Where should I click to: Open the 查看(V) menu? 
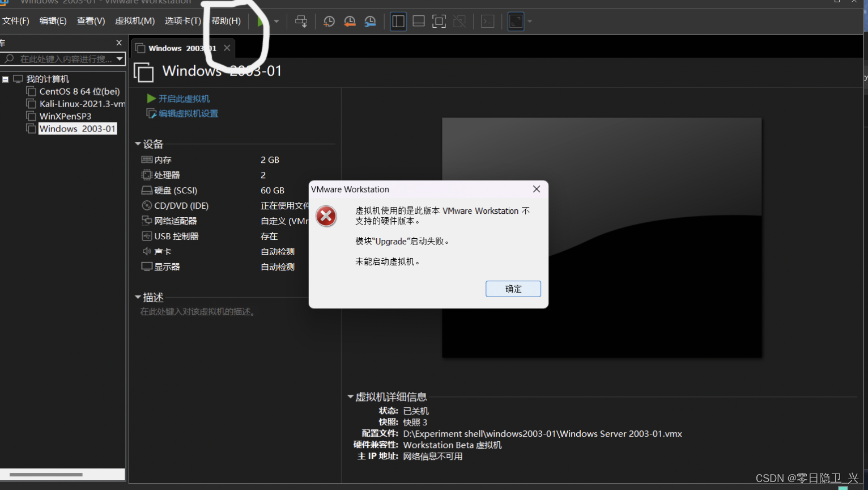[91, 21]
